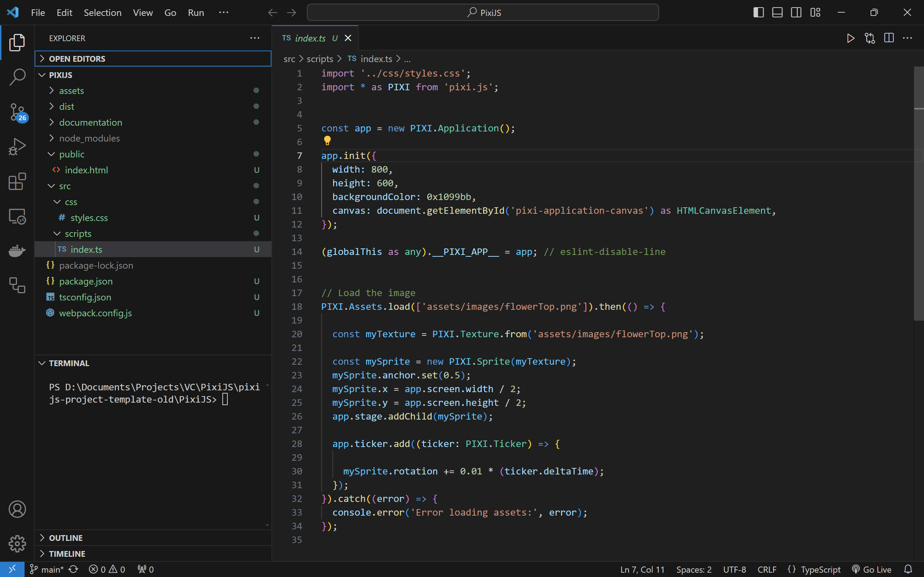Open the Search view in activity bar
Image resolution: width=924 pixels, height=577 pixels.
(17, 77)
